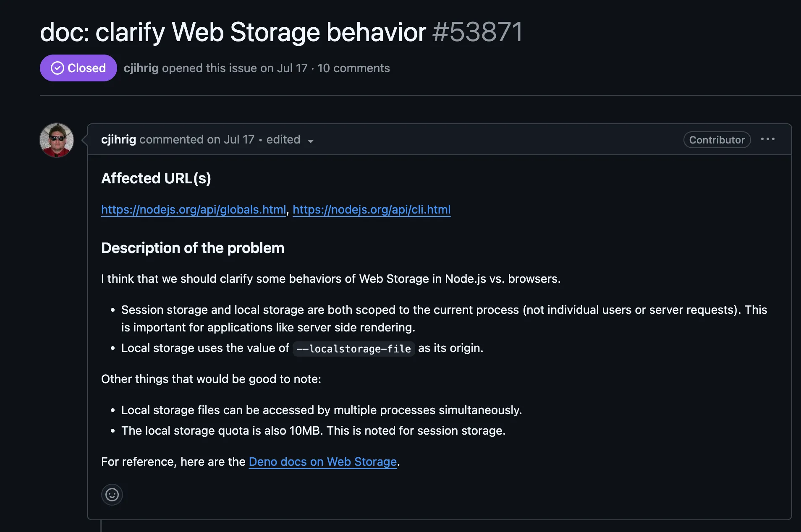Click the check-circle icon in the Closed badge
Image resolution: width=801 pixels, height=532 pixels.
click(58, 68)
